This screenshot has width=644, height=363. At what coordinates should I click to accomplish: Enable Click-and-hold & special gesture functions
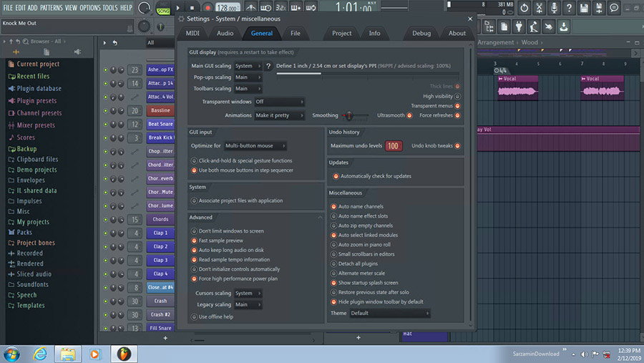coord(194,161)
